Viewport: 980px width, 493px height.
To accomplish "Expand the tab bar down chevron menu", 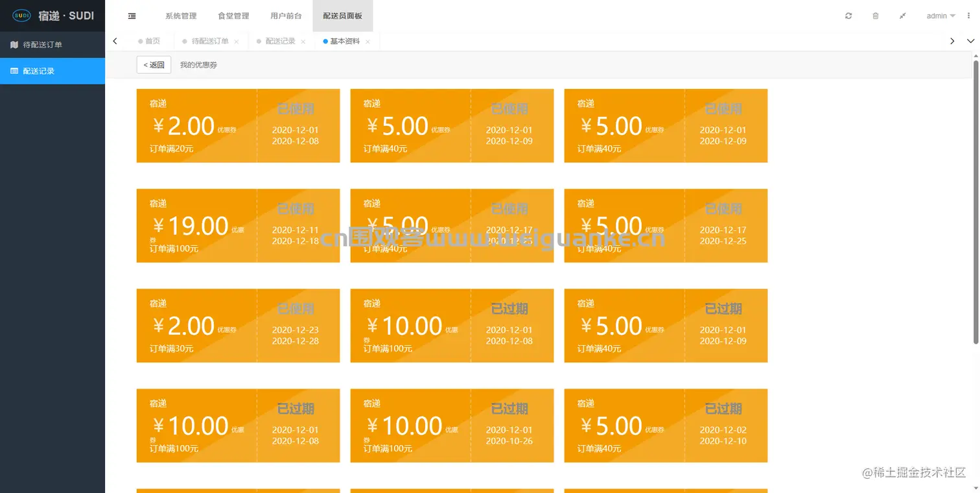I will pos(970,41).
